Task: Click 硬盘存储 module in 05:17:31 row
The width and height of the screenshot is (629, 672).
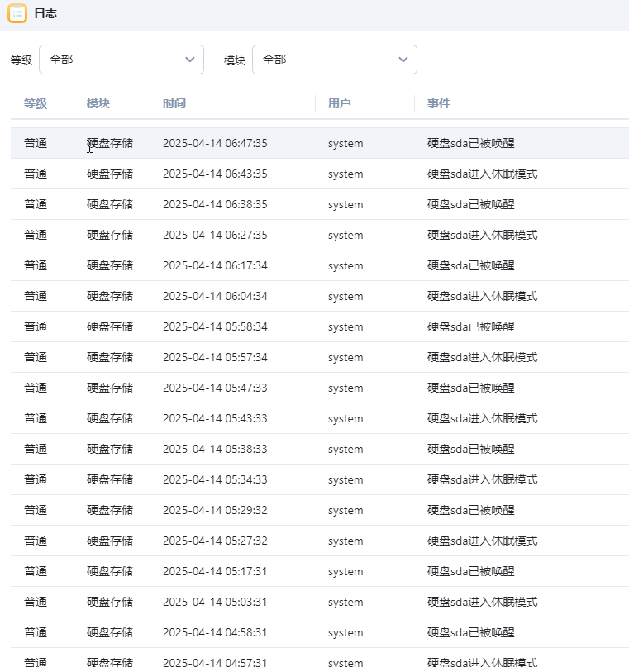Action: [110, 571]
